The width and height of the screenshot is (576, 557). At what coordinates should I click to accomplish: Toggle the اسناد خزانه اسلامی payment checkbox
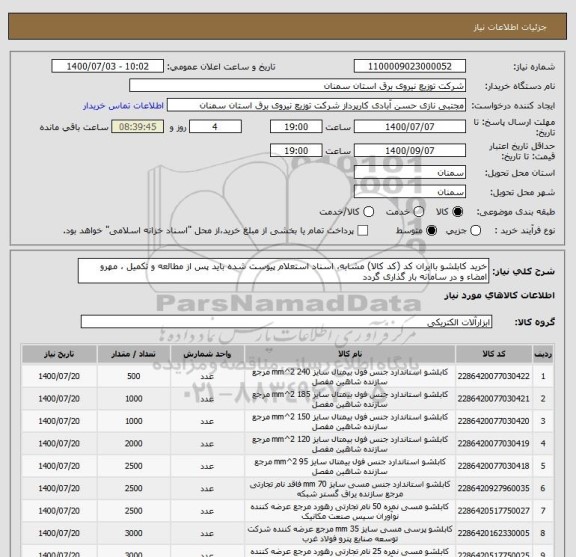tap(363, 231)
